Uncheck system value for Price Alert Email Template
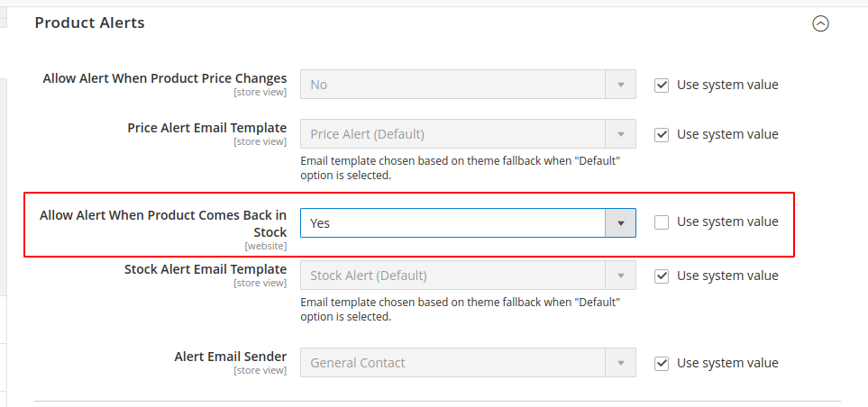The height and width of the screenshot is (407, 868). pyautogui.click(x=662, y=134)
